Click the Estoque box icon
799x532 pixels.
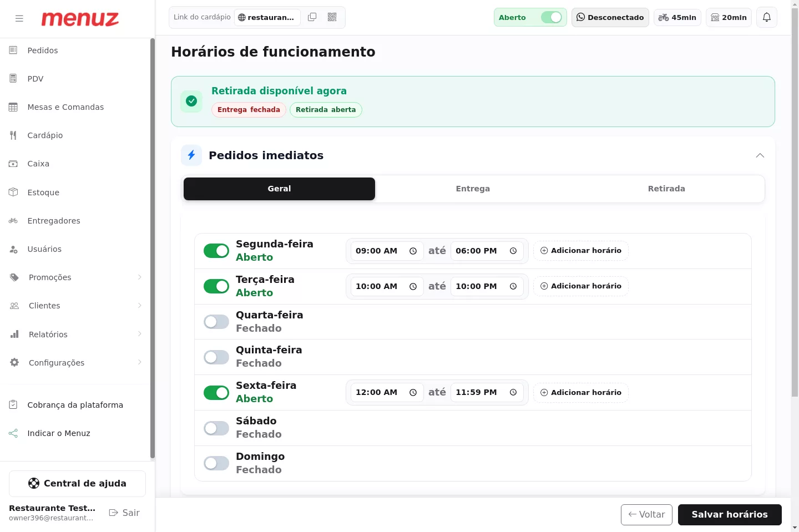(13, 192)
